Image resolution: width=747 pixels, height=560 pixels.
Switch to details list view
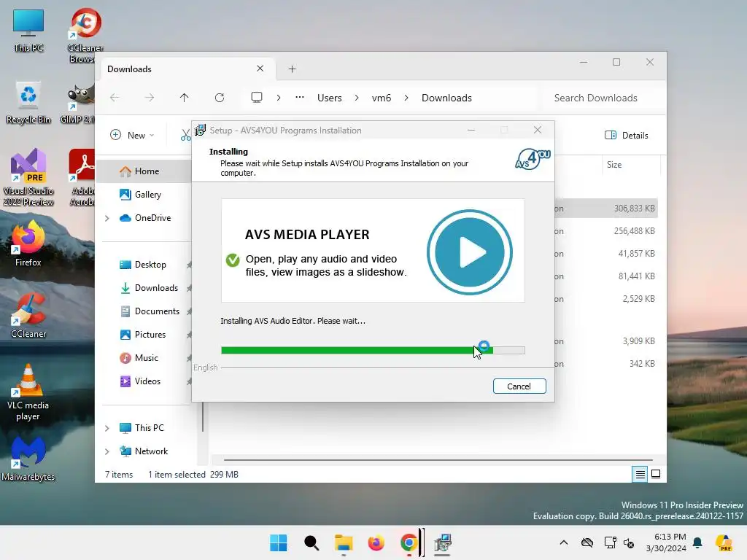click(640, 474)
